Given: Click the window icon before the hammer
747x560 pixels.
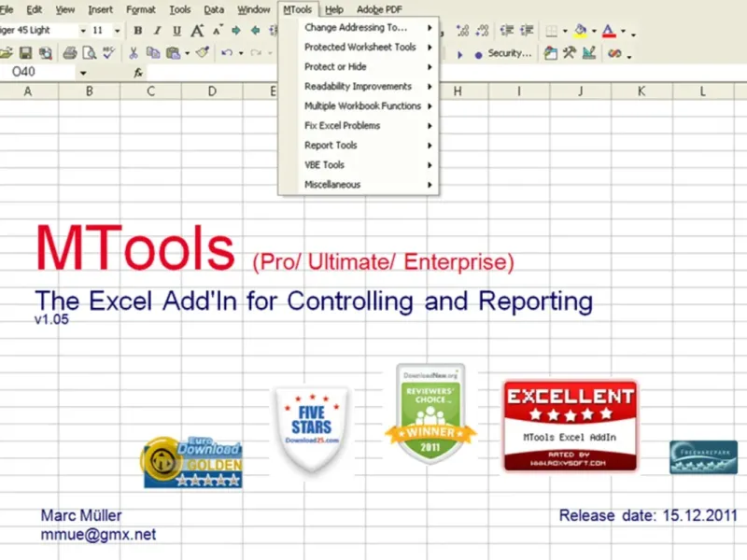Looking at the screenshot, I should click(x=550, y=53).
